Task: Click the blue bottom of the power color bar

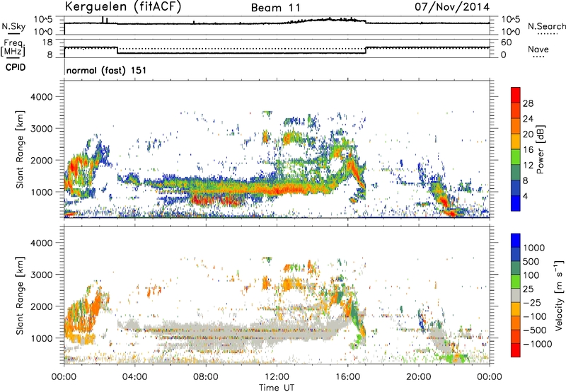Action: coord(516,203)
